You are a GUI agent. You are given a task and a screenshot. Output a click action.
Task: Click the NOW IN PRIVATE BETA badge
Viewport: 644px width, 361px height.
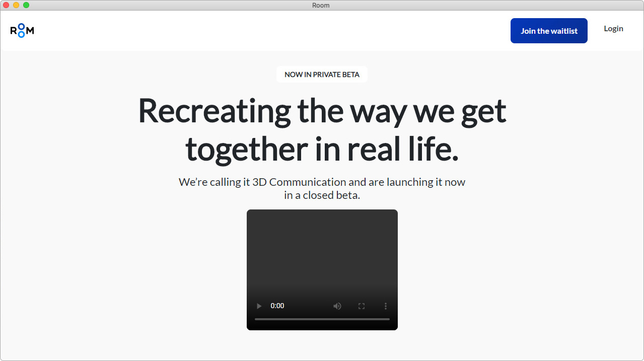(322, 74)
